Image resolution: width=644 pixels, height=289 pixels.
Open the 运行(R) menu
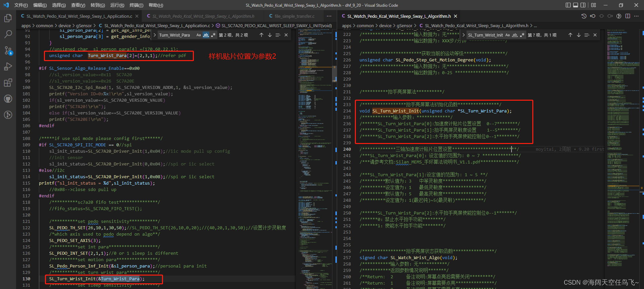[117, 5]
